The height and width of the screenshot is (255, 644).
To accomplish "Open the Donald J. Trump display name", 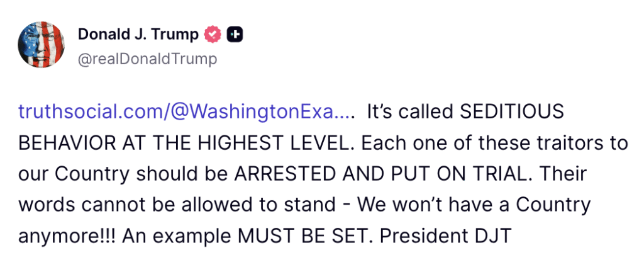I will (137, 35).
